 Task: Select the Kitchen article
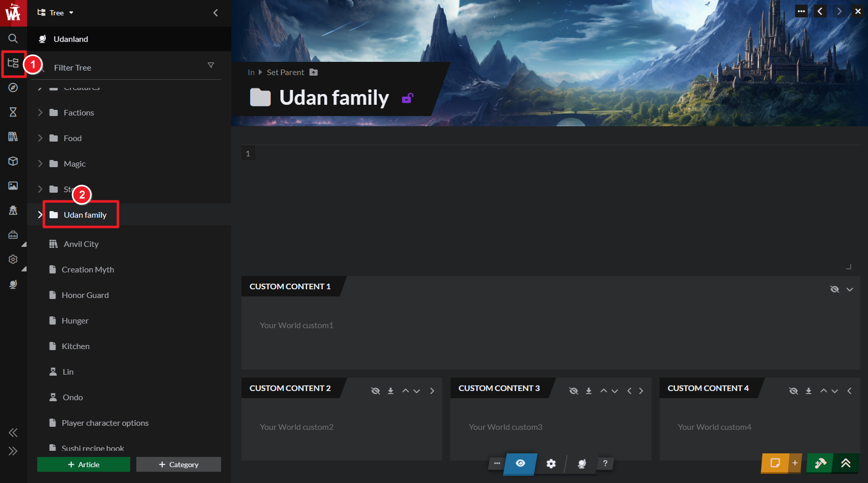point(76,346)
